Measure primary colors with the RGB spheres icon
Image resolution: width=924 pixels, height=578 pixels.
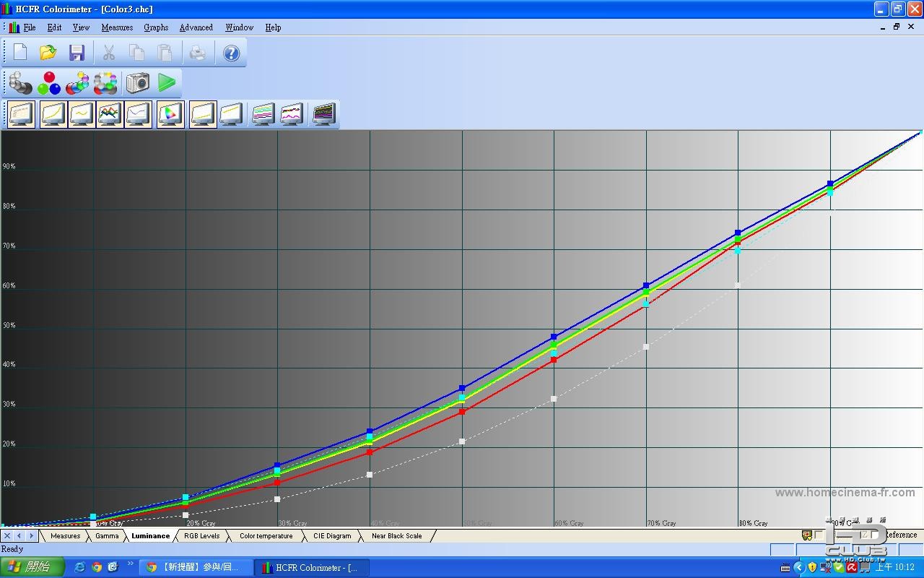click(x=49, y=83)
